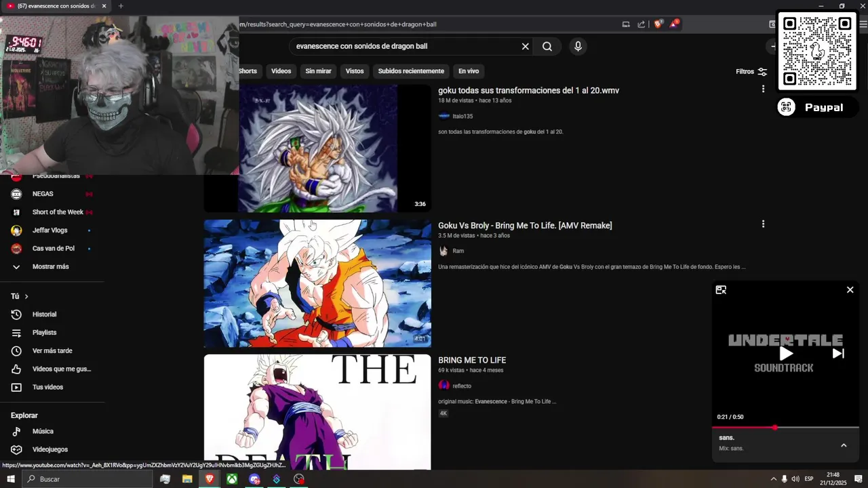This screenshot has height=488, width=868.
Task: Select the Vistos filter chip
Action: pyautogui.click(x=355, y=71)
